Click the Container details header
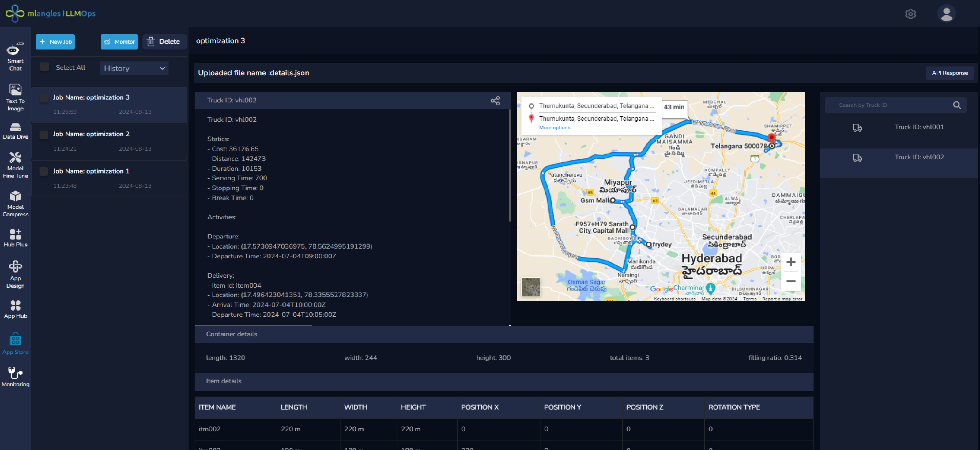 [504, 334]
